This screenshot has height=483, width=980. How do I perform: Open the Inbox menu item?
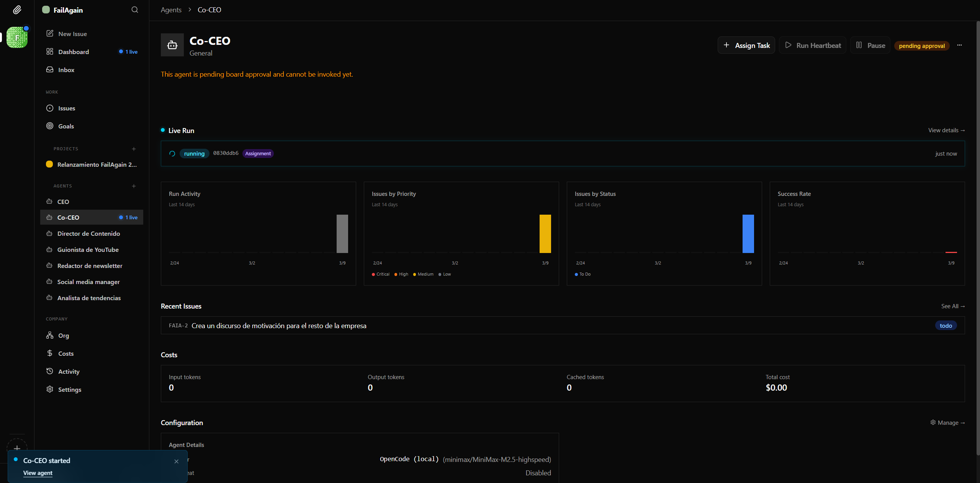point(66,70)
